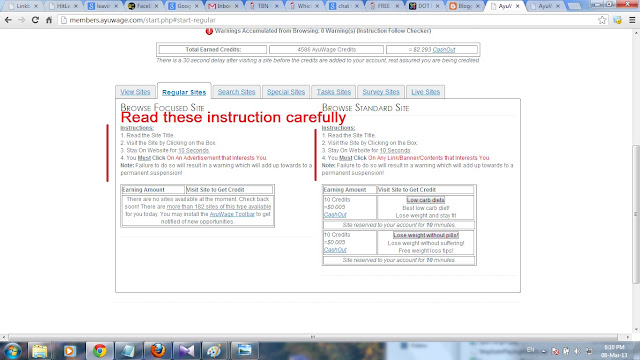
Task: Reload the current page
Action: [x=36, y=20]
